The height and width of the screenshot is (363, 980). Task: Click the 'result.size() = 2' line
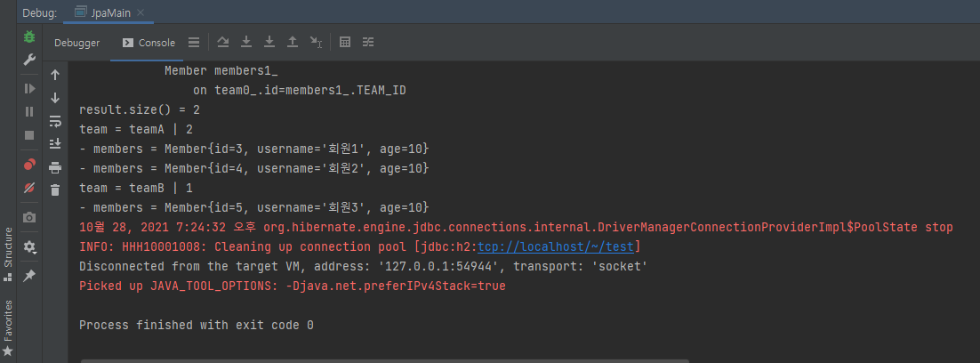point(140,110)
